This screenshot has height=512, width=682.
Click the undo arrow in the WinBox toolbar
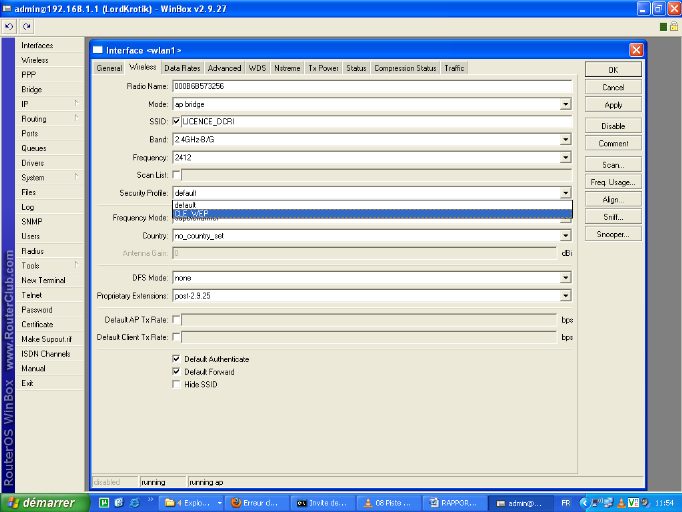click(9, 27)
